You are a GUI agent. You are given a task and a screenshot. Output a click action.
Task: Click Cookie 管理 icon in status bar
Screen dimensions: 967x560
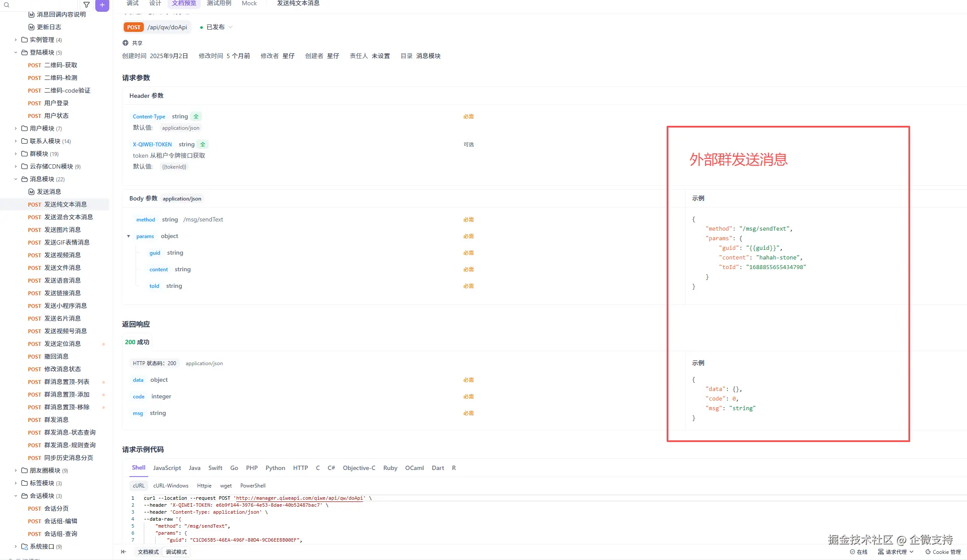point(928,552)
